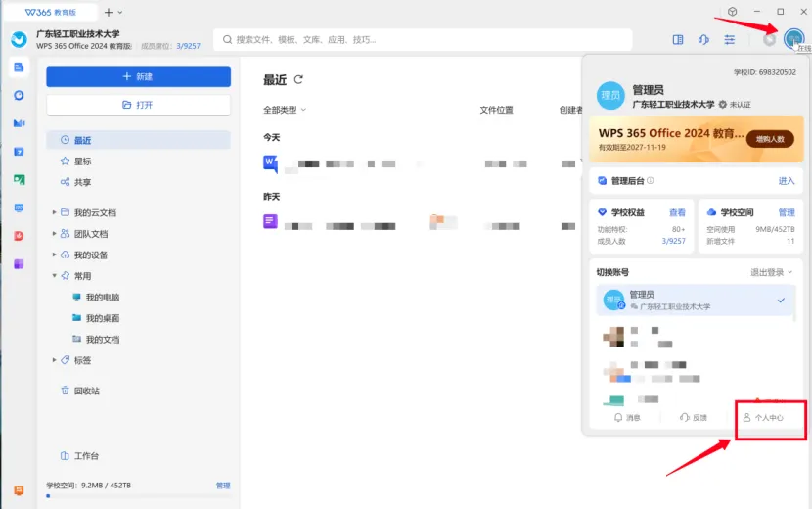812x509 pixels.
Task: Open 个人中心 personal center
Action: [763, 417]
